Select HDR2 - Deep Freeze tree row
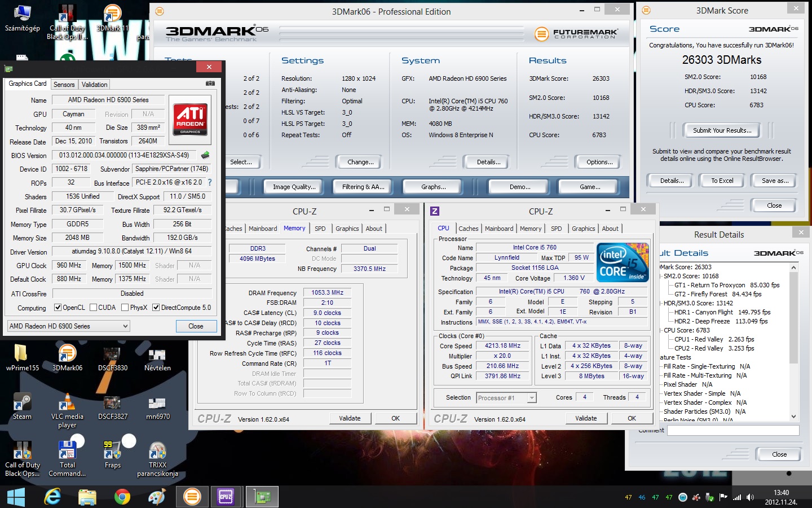 tap(721, 321)
